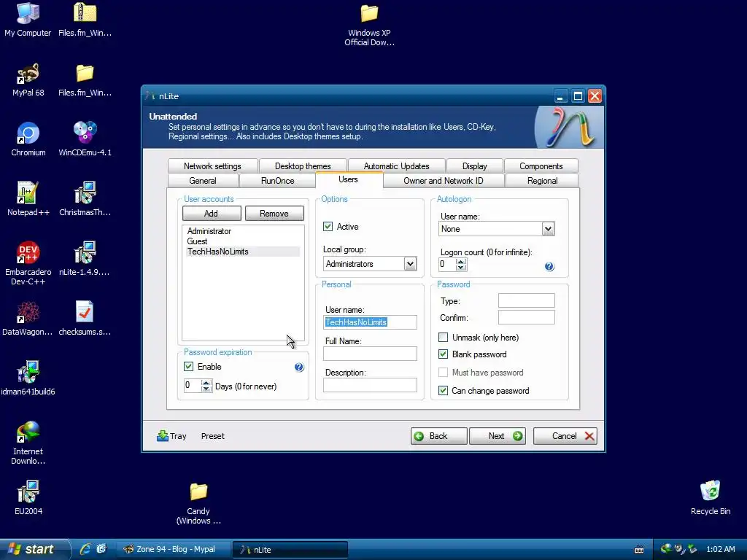Open the Autologon User name dropdown

[x=548, y=229]
